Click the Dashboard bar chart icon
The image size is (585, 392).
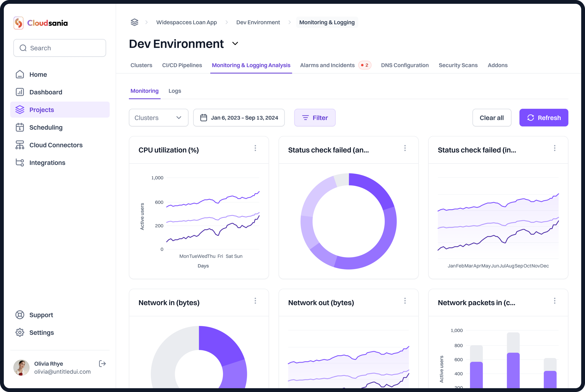20,92
